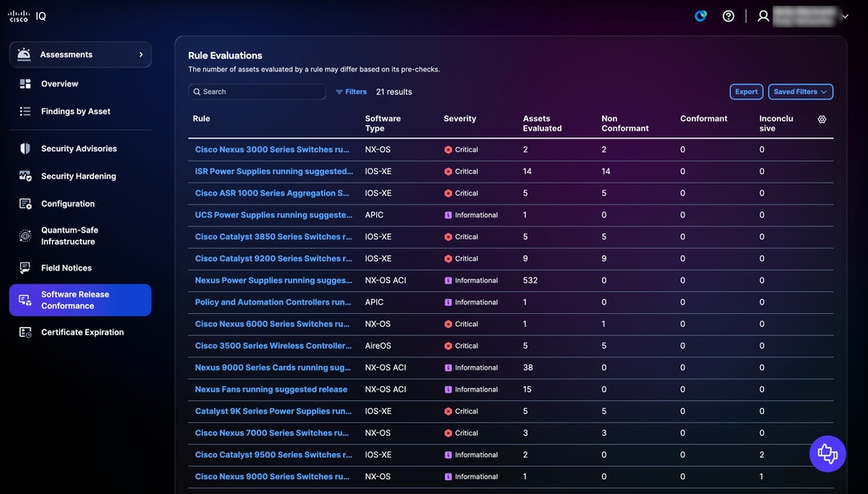
Task: Open Cisco Nexus 3000 Series Switches rule
Action: tap(272, 150)
